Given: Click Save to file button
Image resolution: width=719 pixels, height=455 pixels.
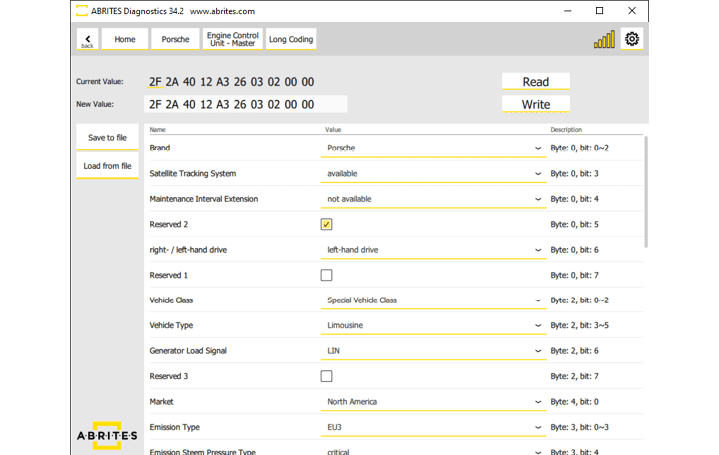Looking at the screenshot, I should pyautogui.click(x=107, y=138).
